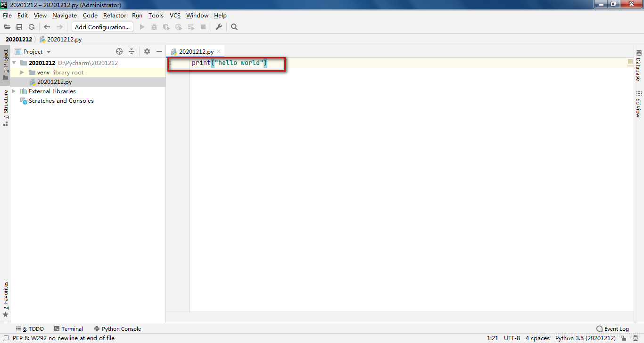Click the Stop square icon

(x=203, y=27)
